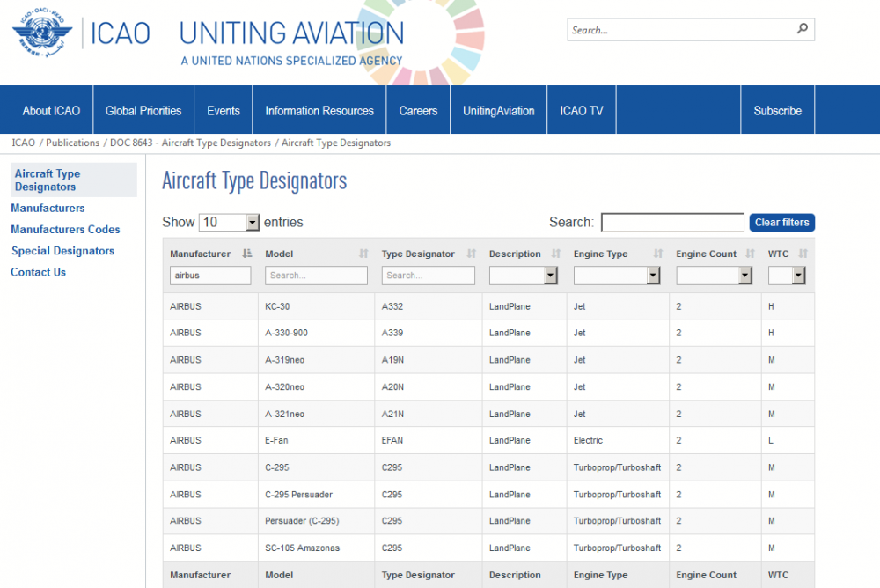Sort by Engine Type column arrow
Viewport: 880px width, 588px height.
coord(658,254)
